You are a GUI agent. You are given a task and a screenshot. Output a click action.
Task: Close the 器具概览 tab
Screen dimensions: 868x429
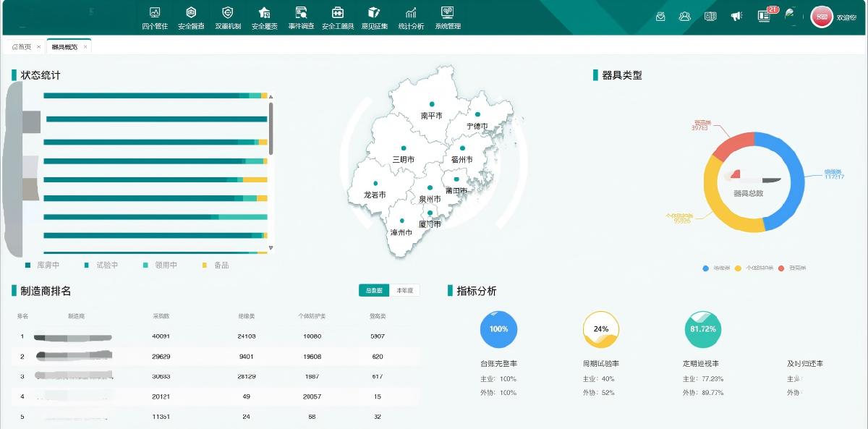(85, 47)
